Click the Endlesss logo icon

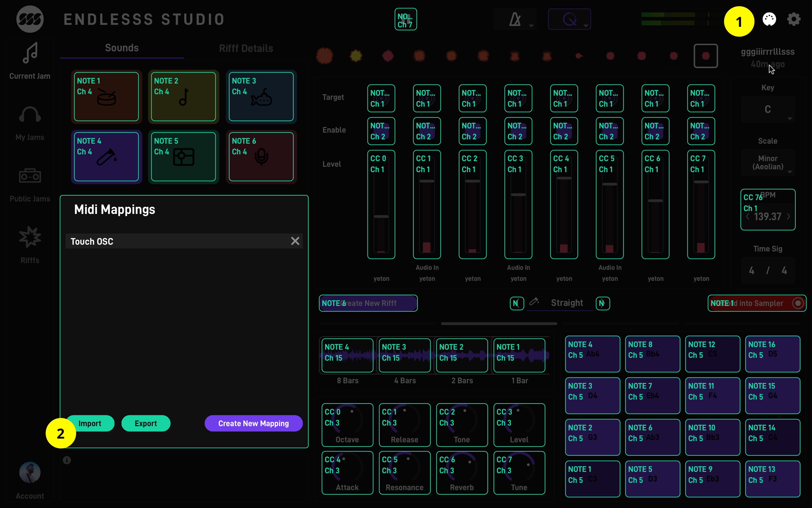point(30,19)
